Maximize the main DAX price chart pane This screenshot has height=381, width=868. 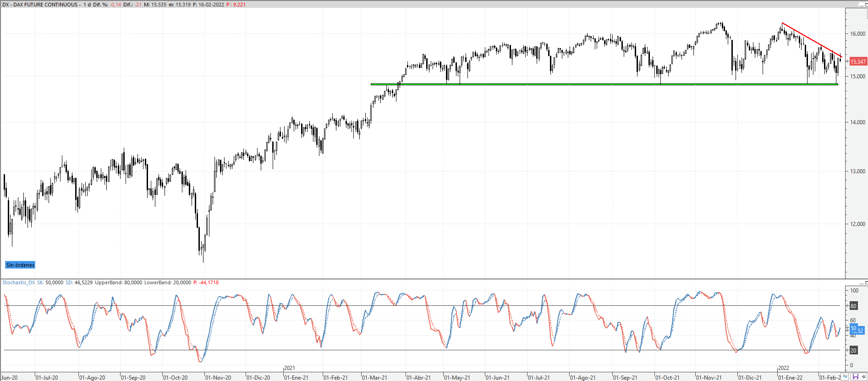pyautogui.click(x=866, y=5)
